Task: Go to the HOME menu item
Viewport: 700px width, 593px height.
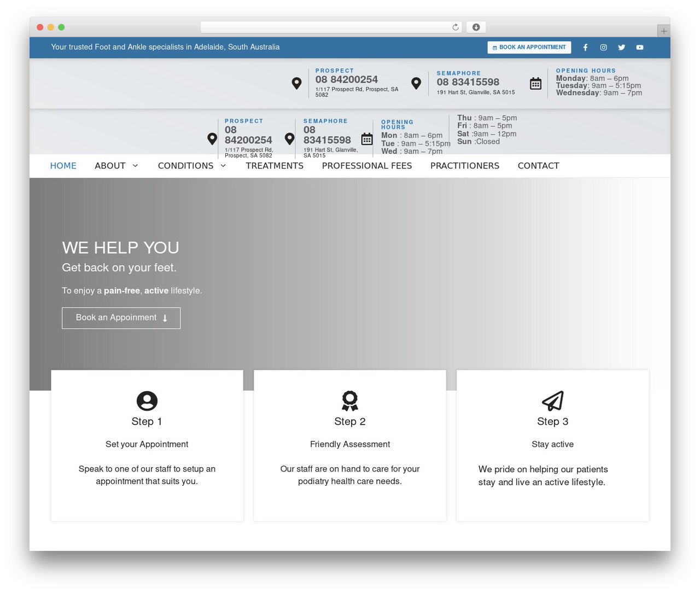Action: (x=63, y=166)
